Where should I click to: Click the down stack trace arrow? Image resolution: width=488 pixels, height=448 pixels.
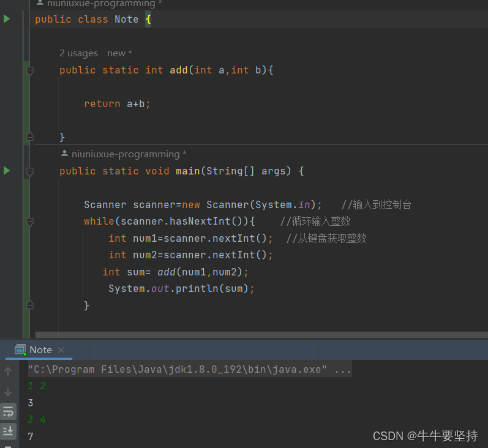click(8, 391)
